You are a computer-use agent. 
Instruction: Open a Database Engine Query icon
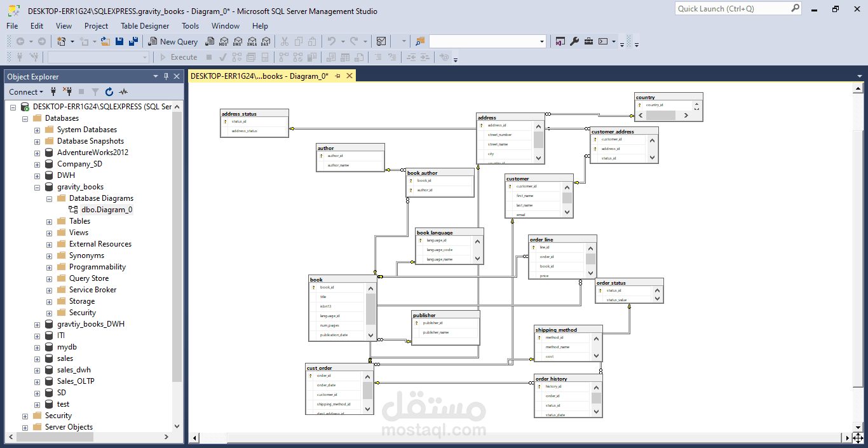click(x=210, y=41)
